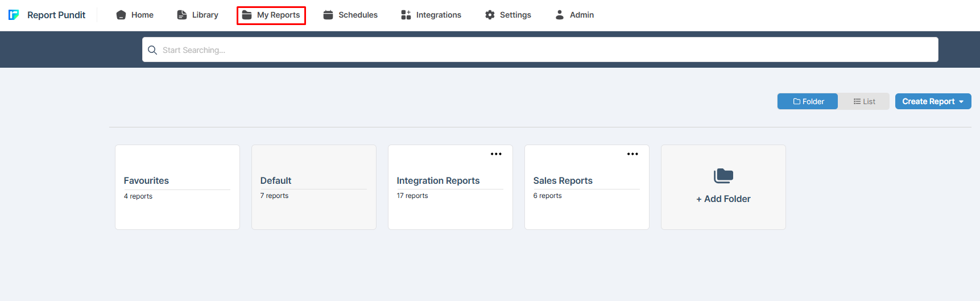Switch to Folder view
The width and height of the screenshot is (980, 301).
click(808, 101)
